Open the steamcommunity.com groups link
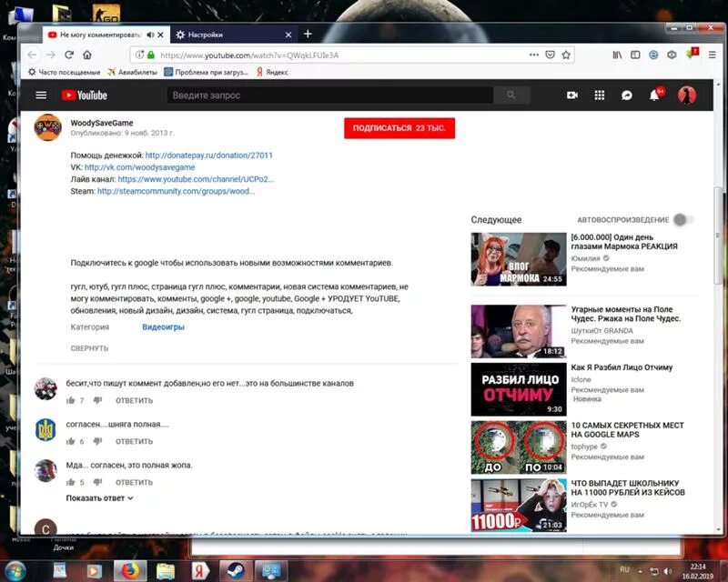 pyautogui.click(x=176, y=191)
